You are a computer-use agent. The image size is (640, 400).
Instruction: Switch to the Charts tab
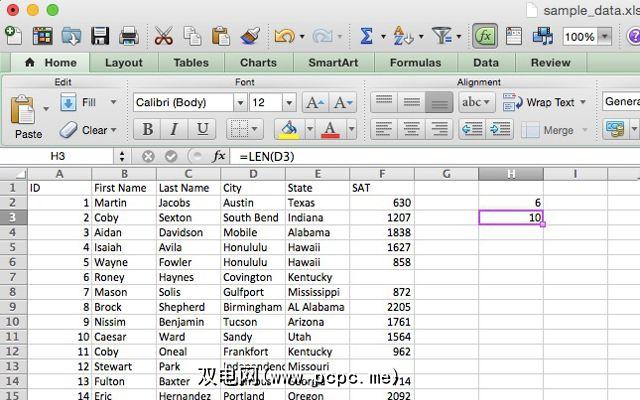[x=258, y=63]
